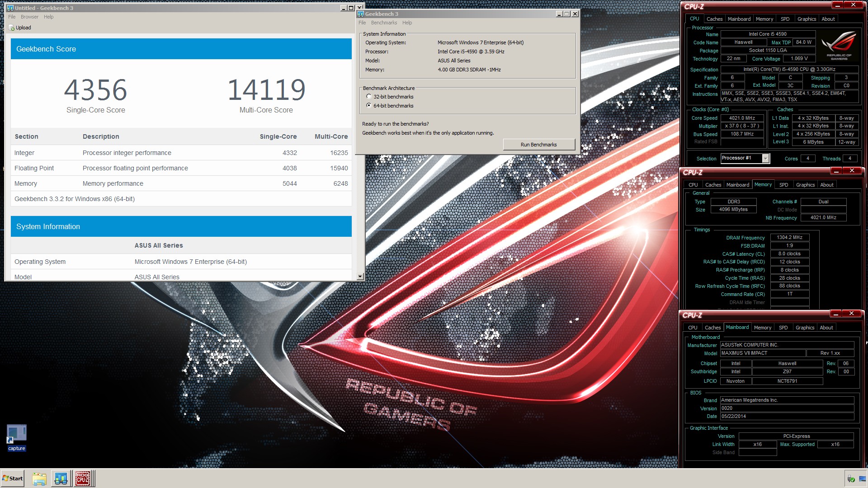Viewport: 868px width, 488px height.
Task: Switch to SPD tab in top CPU-Z window
Action: click(x=785, y=19)
